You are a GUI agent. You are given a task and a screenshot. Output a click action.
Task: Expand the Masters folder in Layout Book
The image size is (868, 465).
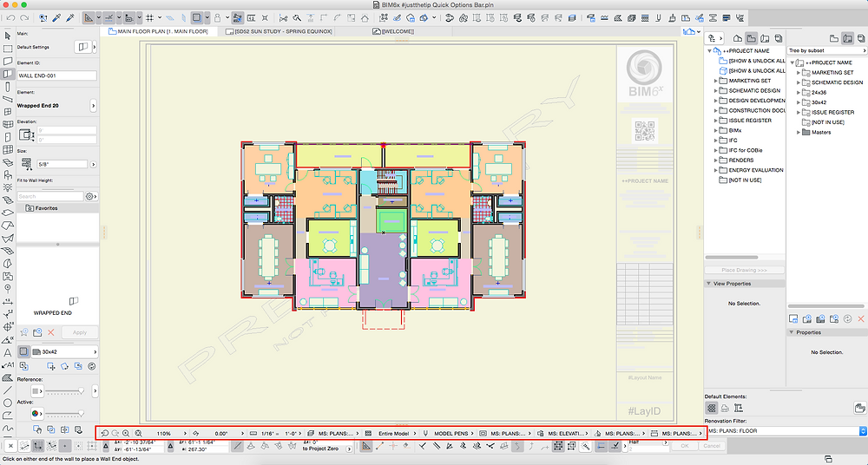(799, 133)
